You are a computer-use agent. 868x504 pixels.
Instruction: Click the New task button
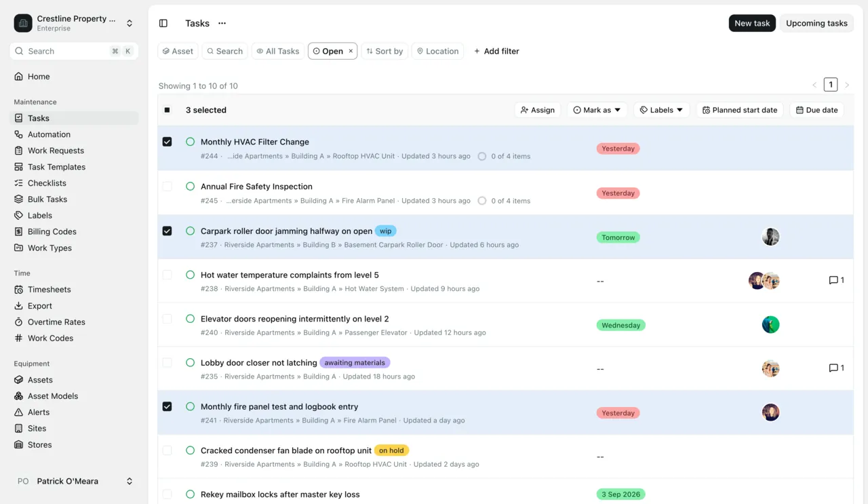pos(752,23)
